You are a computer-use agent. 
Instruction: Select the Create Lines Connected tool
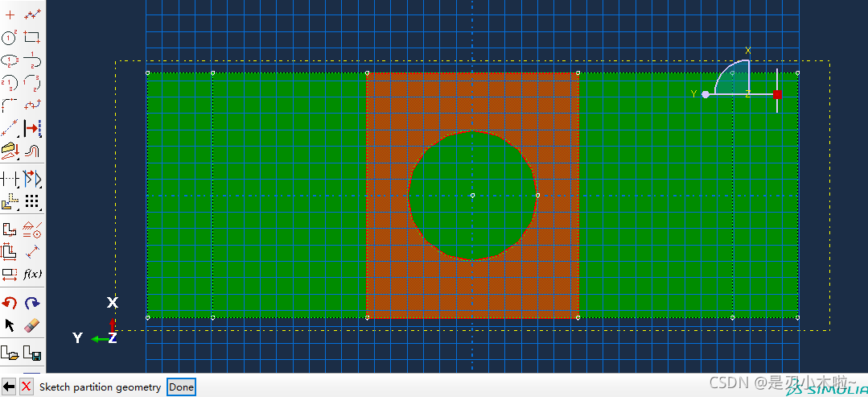pyautogui.click(x=32, y=14)
